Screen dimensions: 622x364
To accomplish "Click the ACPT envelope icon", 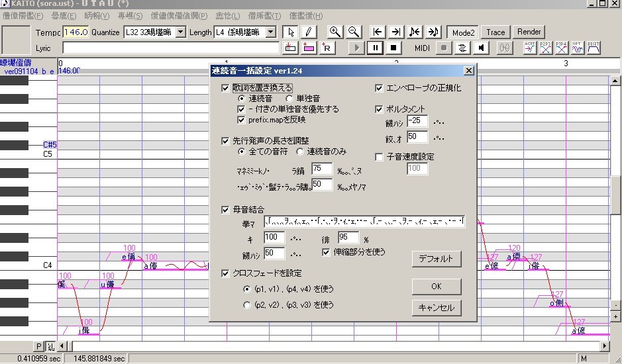I will click(530, 48).
